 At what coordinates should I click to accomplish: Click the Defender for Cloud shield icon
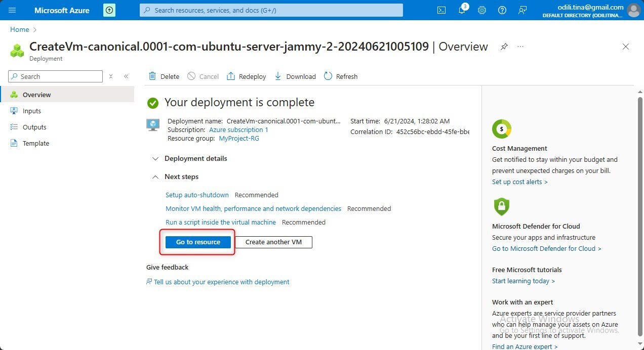pyautogui.click(x=501, y=206)
